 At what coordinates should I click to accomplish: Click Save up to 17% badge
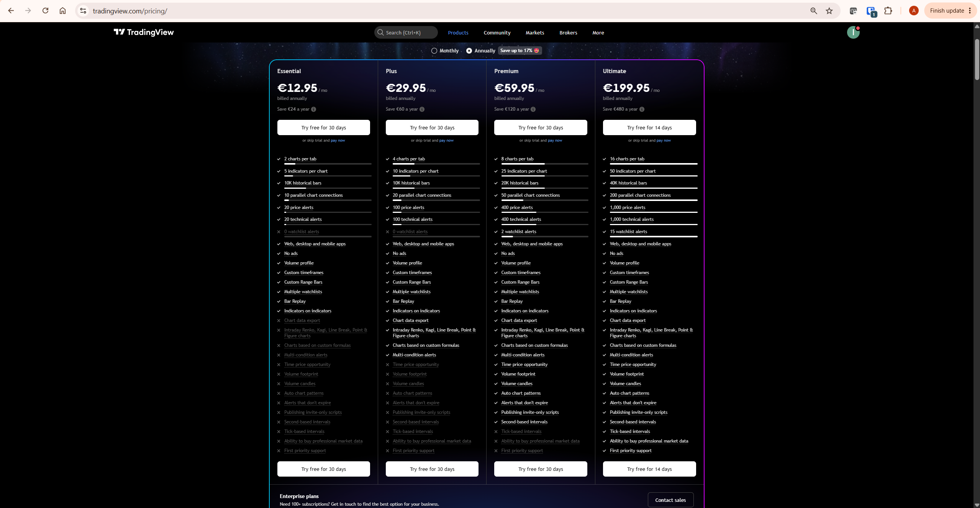(519, 51)
